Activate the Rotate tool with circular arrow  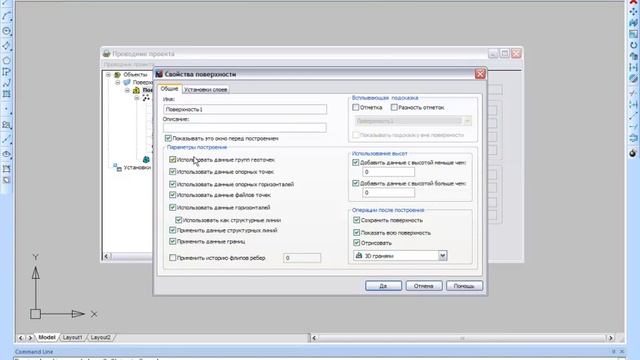(633, 45)
